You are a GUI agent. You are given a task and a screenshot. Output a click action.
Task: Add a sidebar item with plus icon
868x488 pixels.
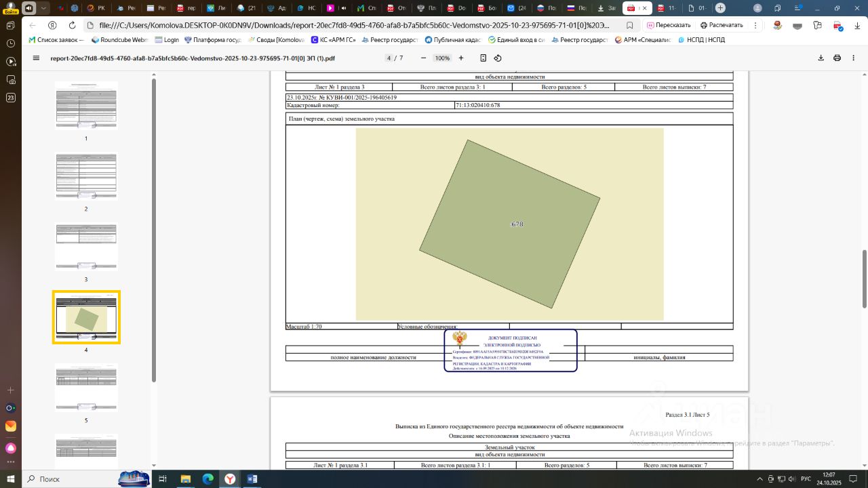click(x=10, y=390)
